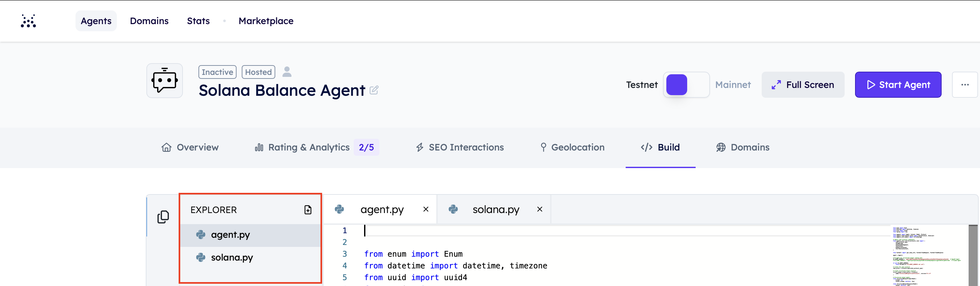Click the Hosted badge

click(258, 72)
